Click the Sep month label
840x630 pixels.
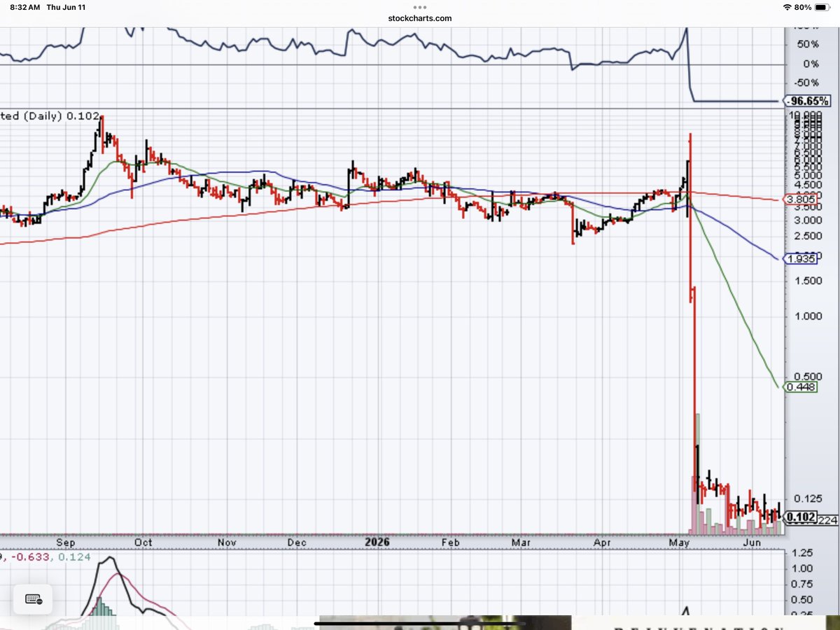(x=65, y=542)
